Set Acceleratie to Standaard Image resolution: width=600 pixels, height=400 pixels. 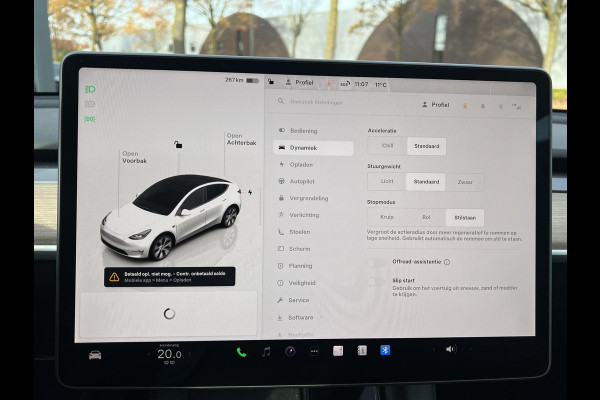(427, 146)
